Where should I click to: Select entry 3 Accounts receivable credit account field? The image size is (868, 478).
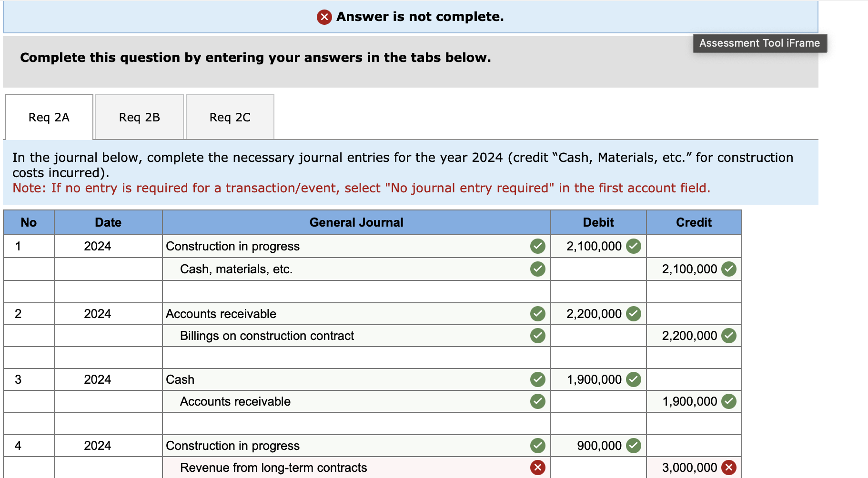pyautogui.click(x=356, y=401)
